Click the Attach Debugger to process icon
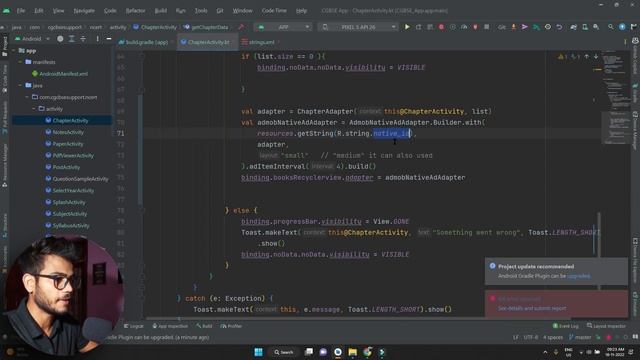This screenshot has height=360, width=640. [476, 27]
